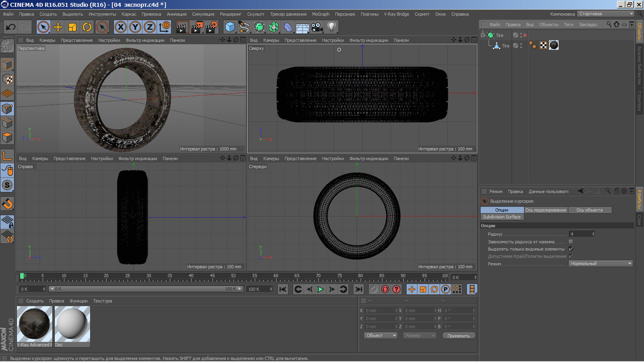Viewport: 644px width, 362px height.
Task: Click the Undo arrow icon
Action: coord(11,27)
